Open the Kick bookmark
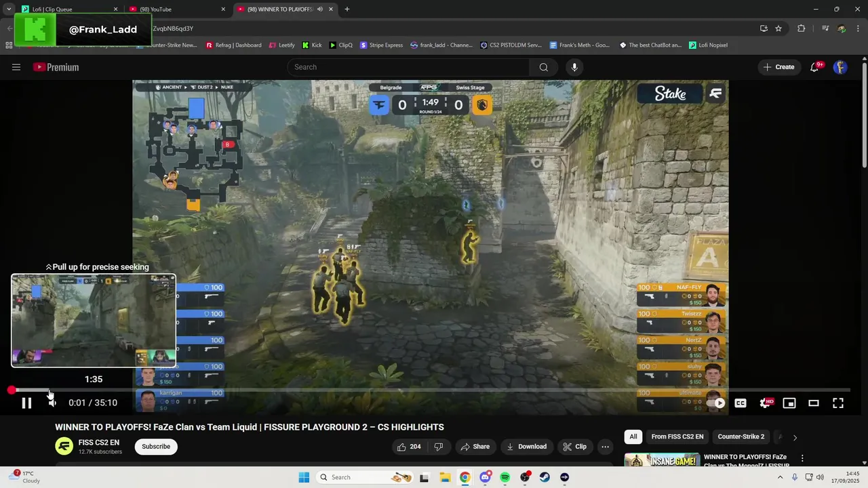Image resolution: width=868 pixels, height=488 pixels. pos(312,45)
